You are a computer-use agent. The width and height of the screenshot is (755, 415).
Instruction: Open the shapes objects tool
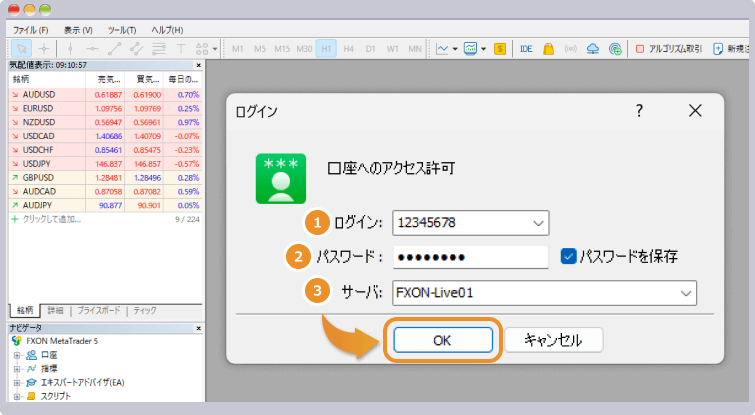(x=202, y=49)
